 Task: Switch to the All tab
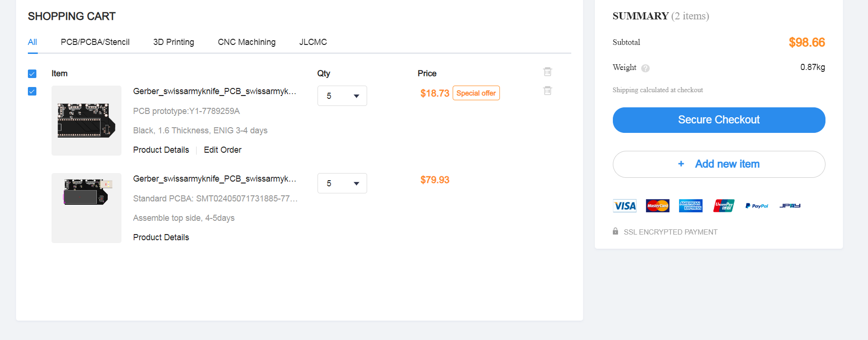tap(32, 42)
